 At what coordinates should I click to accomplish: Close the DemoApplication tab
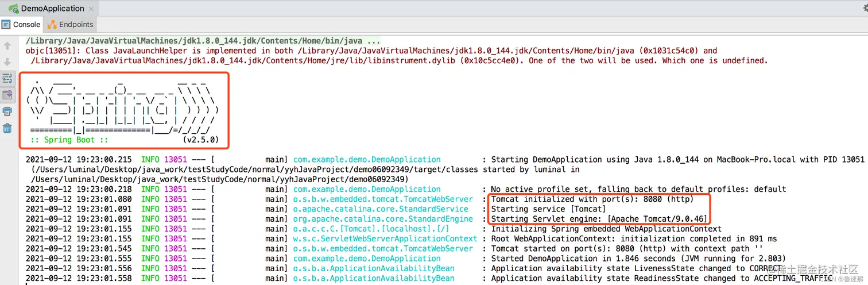(92, 9)
